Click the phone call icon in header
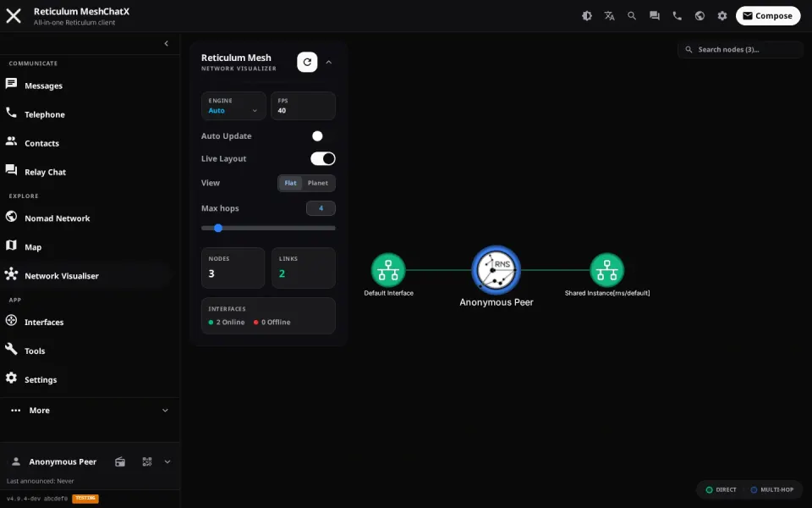The height and width of the screenshot is (508, 812). pos(677,15)
